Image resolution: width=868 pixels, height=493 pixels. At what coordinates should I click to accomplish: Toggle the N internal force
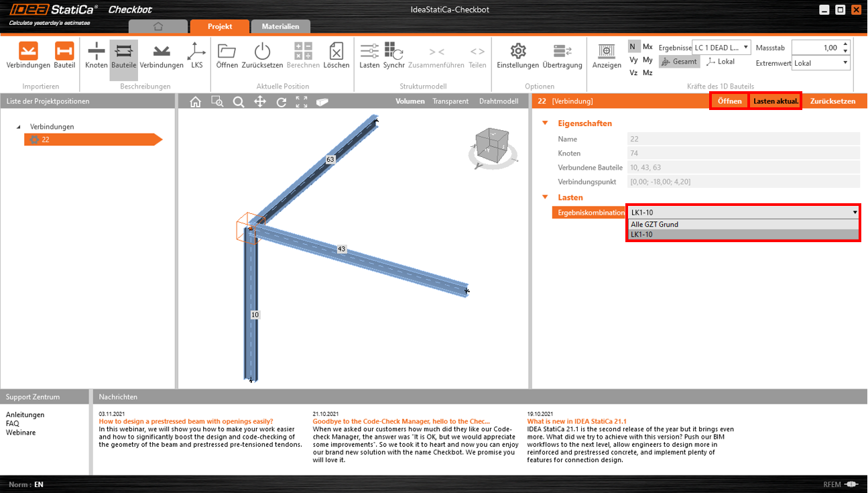coord(633,47)
